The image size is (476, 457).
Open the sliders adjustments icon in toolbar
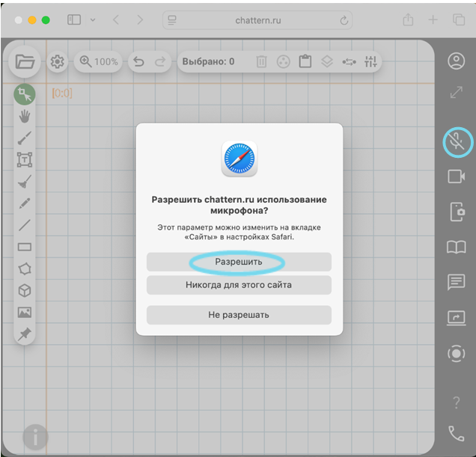point(370,61)
